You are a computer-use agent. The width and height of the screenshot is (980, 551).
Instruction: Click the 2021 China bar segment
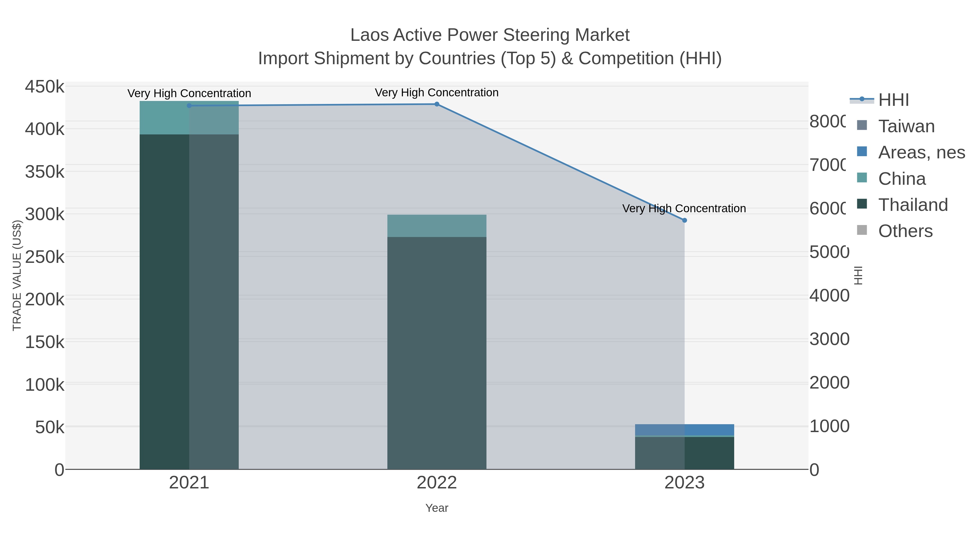point(189,118)
